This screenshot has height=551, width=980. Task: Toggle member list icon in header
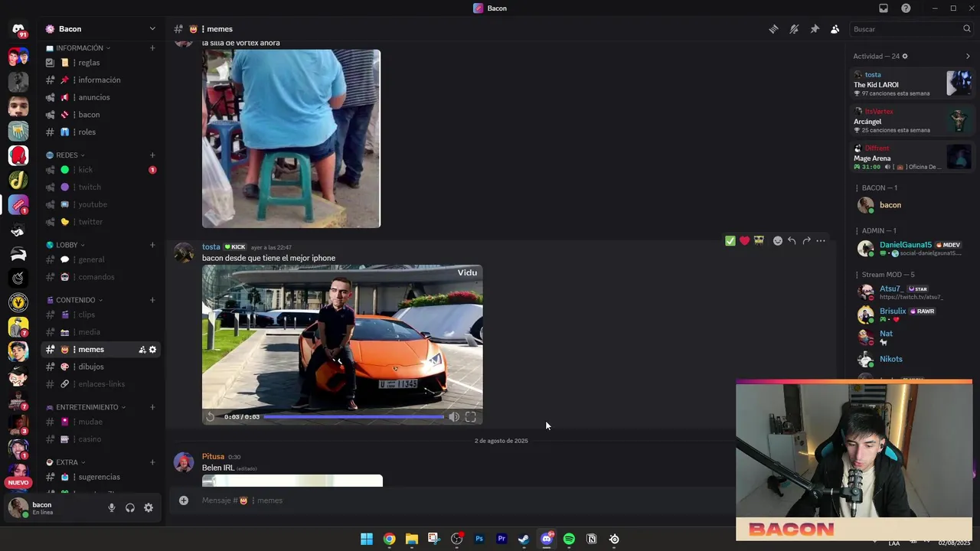(x=835, y=29)
